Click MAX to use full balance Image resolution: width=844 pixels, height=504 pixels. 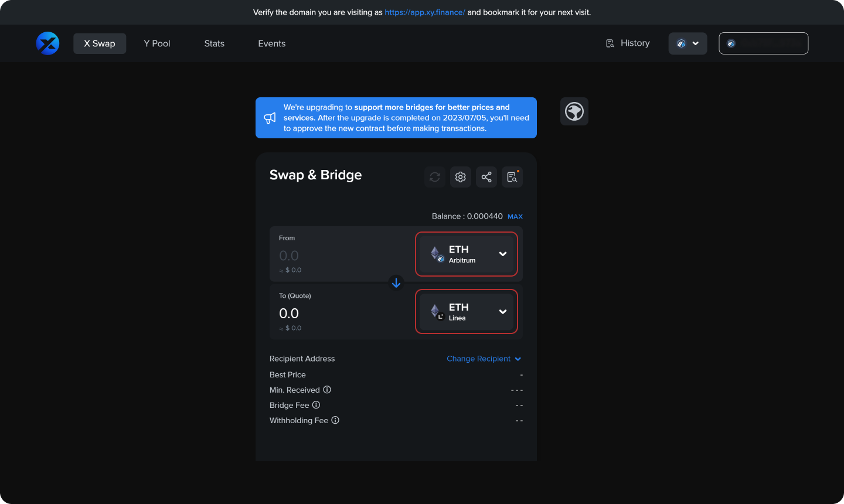[515, 216]
